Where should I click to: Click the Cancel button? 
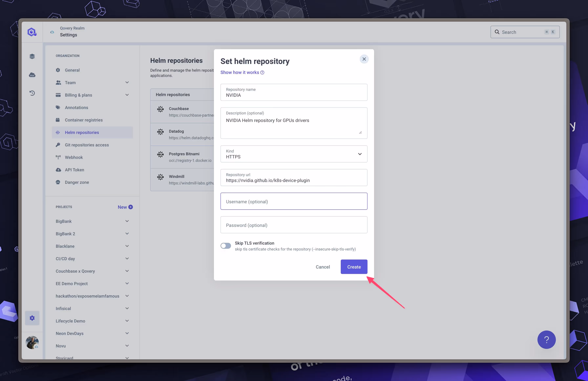(322, 267)
